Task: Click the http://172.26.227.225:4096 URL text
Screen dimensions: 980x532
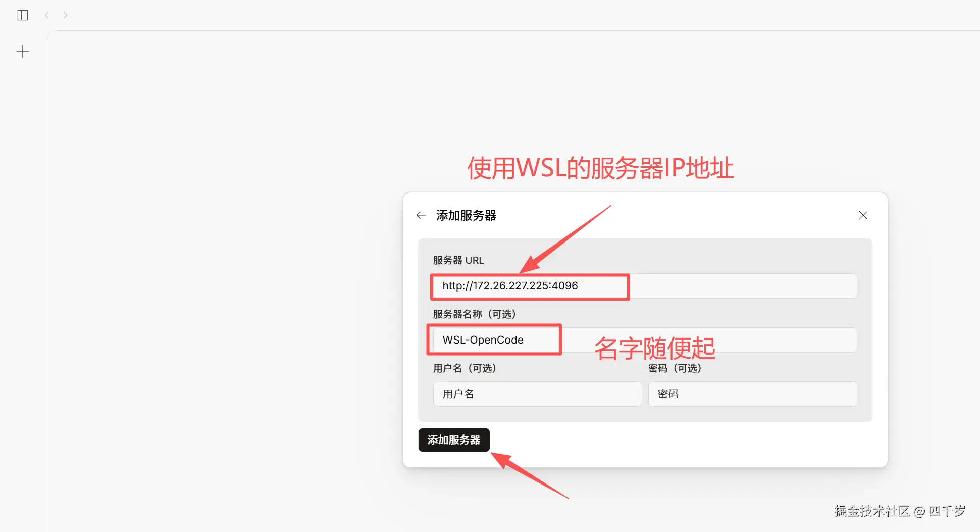Action: (x=510, y=286)
